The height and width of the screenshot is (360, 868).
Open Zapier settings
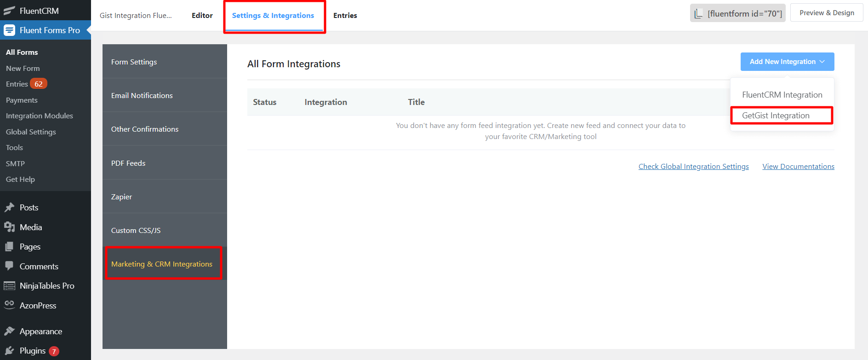[x=165, y=197]
